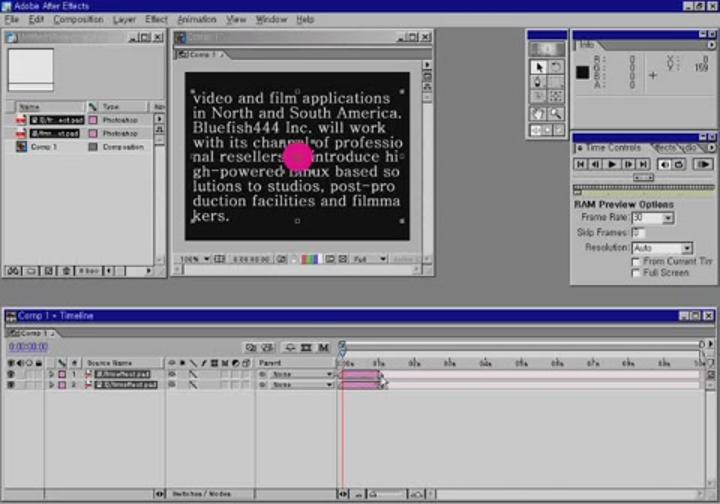The image size is (720, 504).
Task: Step back one frame in Time Controls
Action: pos(596,164)
